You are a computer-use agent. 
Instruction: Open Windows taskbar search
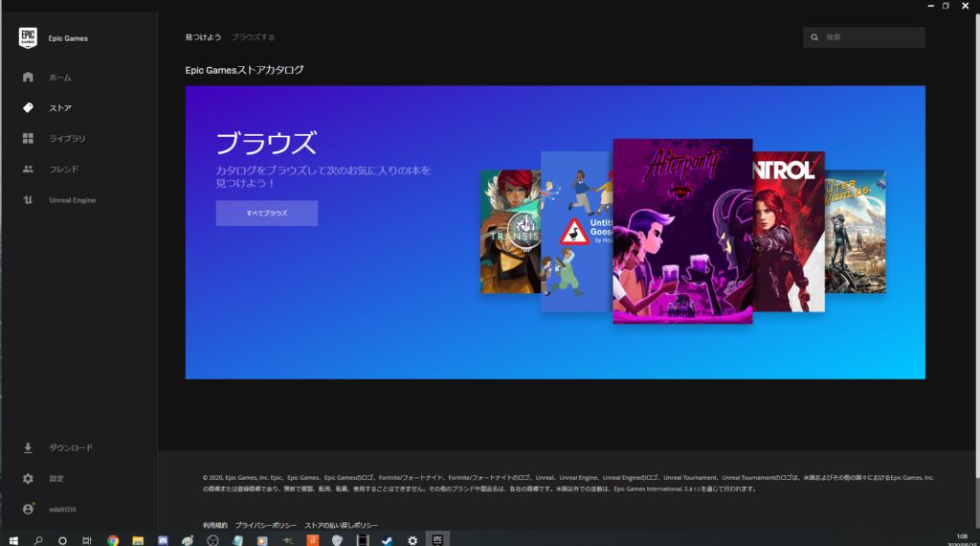point(38,540)
